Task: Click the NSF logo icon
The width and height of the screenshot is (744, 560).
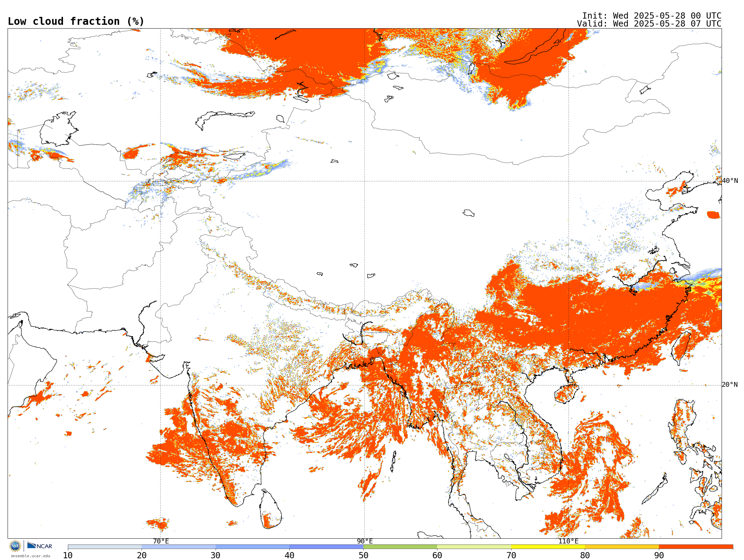Action: [15, 546]
